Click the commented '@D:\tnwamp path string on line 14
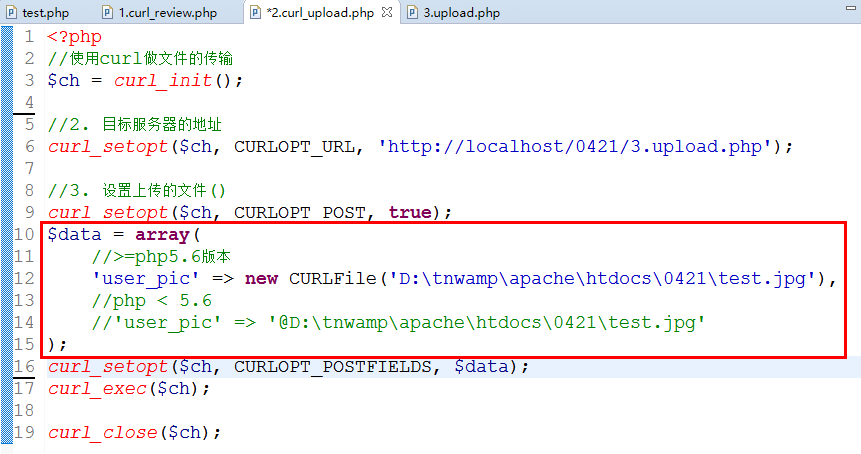The image size is (861, 454). [487, 323]
